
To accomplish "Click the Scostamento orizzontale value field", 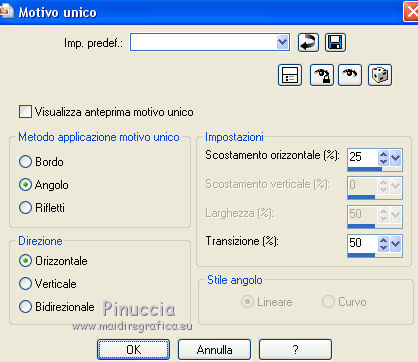I will [363, 157].
